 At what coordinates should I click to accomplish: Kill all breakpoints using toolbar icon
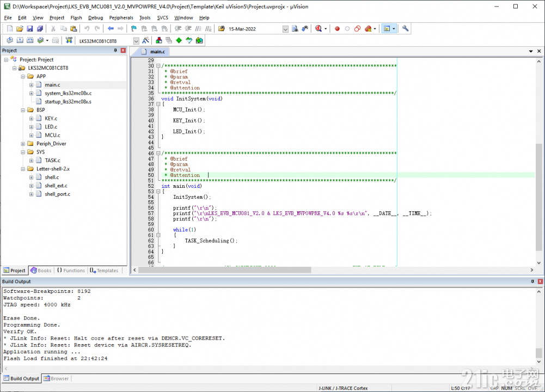tap(368, 29)
